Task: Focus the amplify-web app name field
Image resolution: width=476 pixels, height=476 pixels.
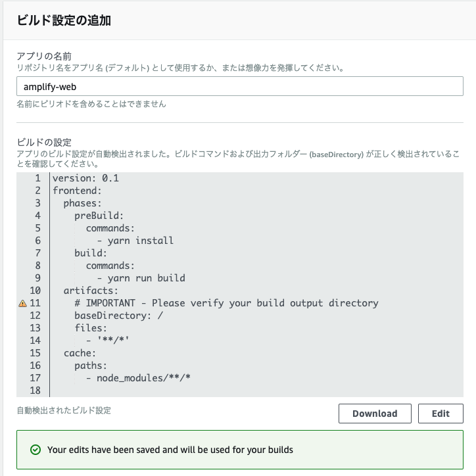Action: pyautogui.click(x=239, y=87)
